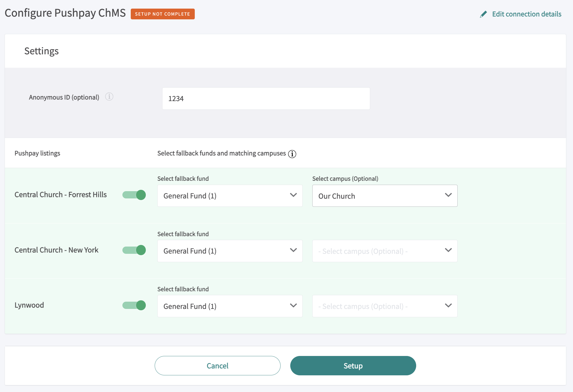Click the Settings section title
The width and height of the screenshot is (573, 392).
tap(41, 51)
